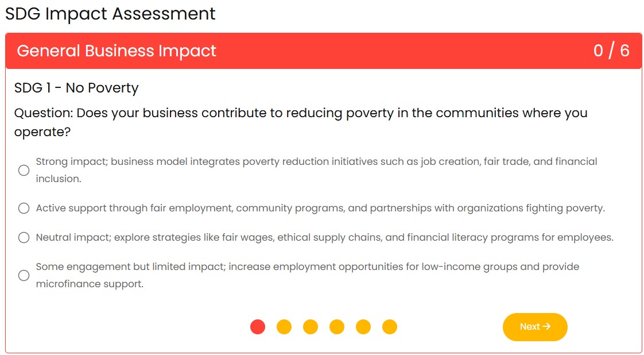Click the "Neutral impact; explore strategies" answer text

point(324,237)
